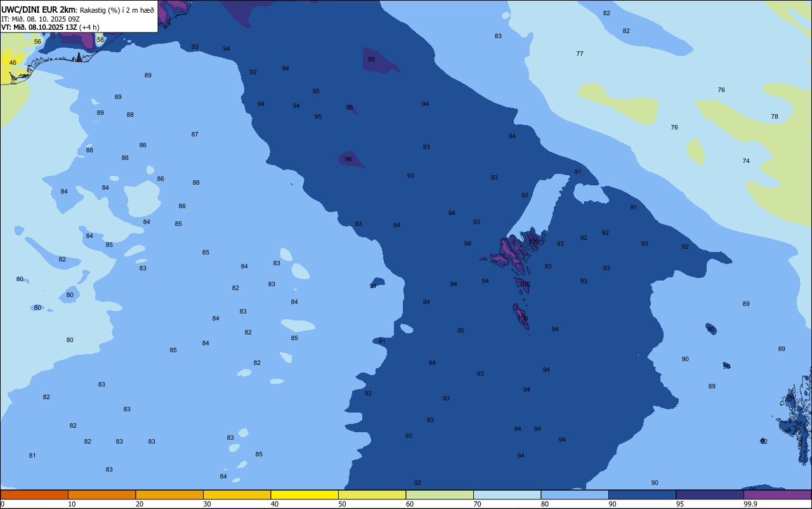Click the pale yellow 50–60 legend swatch
Screen dimensions: 812x509
[x=372, y=494]
